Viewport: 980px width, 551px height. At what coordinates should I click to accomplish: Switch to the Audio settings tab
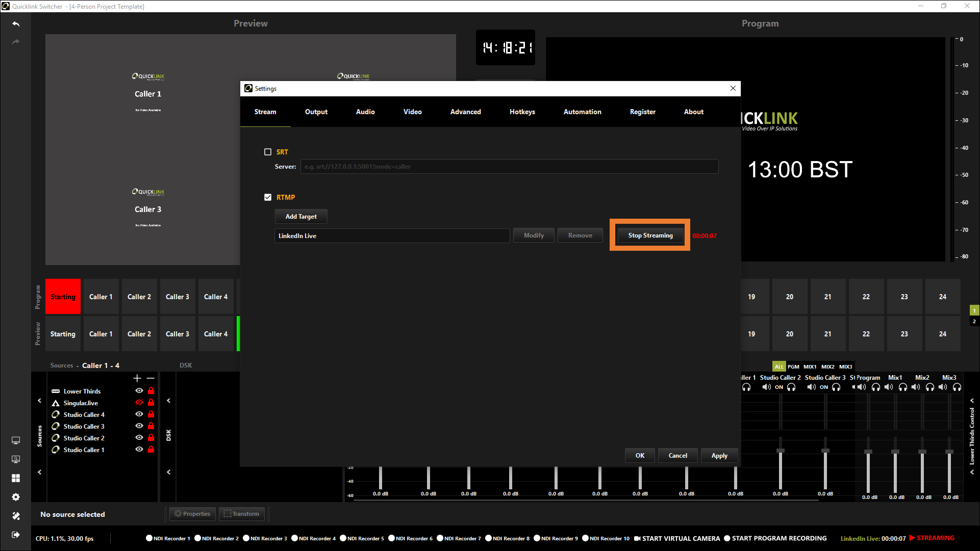(365, 112)
